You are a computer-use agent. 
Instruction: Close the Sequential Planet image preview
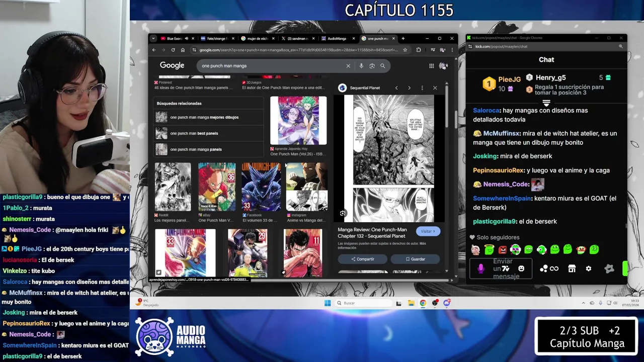point(435,88)
